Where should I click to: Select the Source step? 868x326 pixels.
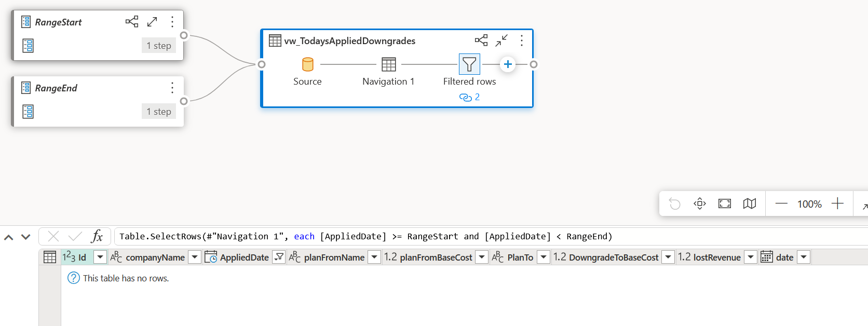tap(308, 64)
